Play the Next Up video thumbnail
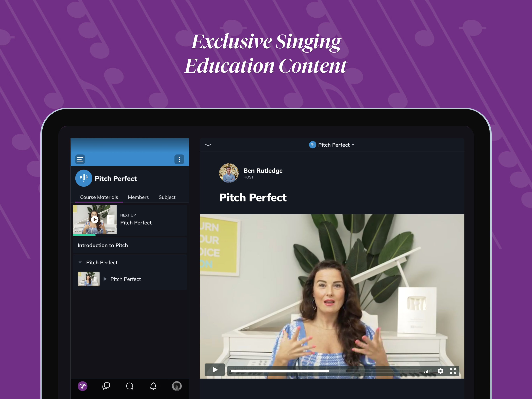 tap(95, 220)
